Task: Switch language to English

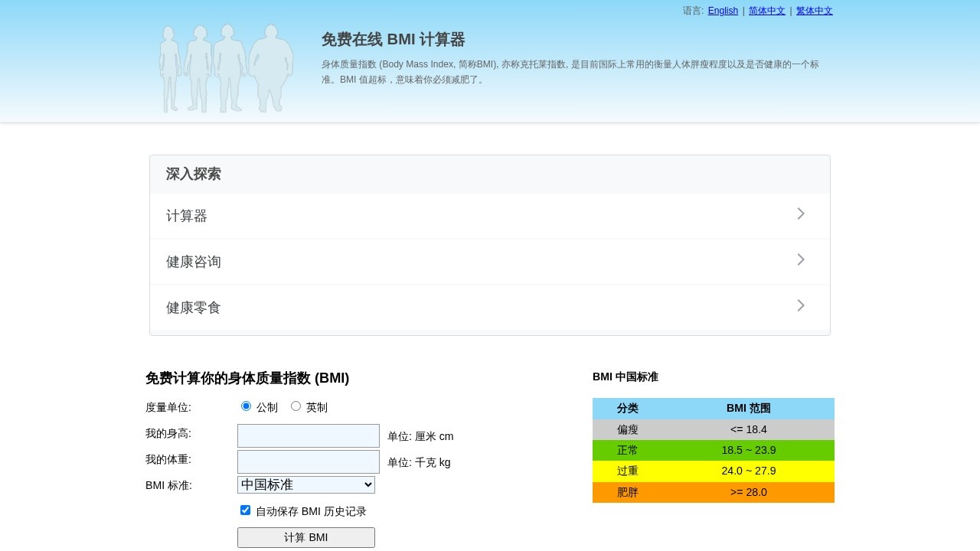Action: [723, 11]
